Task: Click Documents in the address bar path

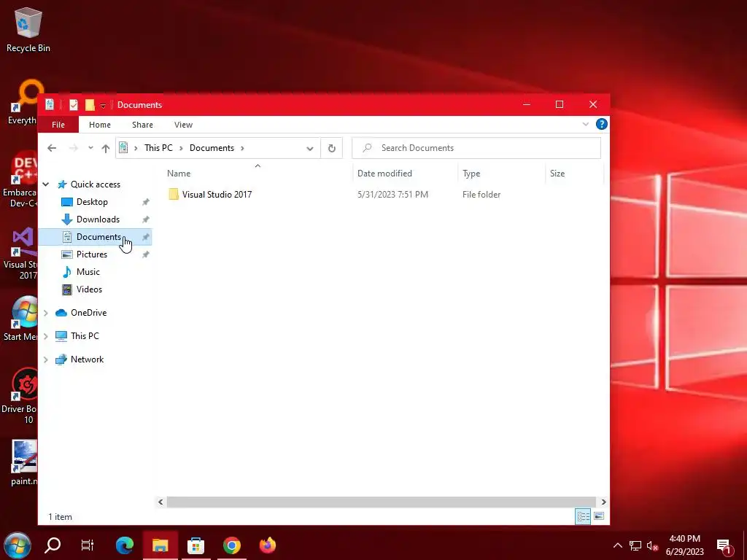Action: tap(212, 148)
